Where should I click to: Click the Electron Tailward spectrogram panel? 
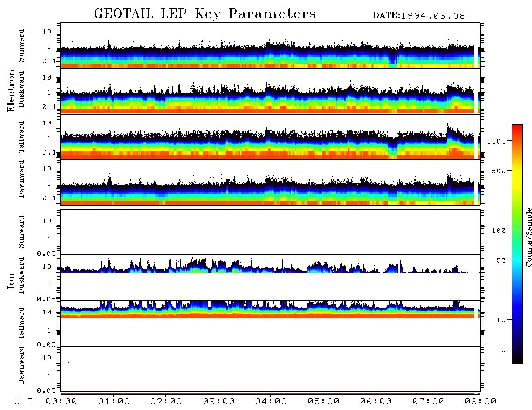click(x=270, y=137)
